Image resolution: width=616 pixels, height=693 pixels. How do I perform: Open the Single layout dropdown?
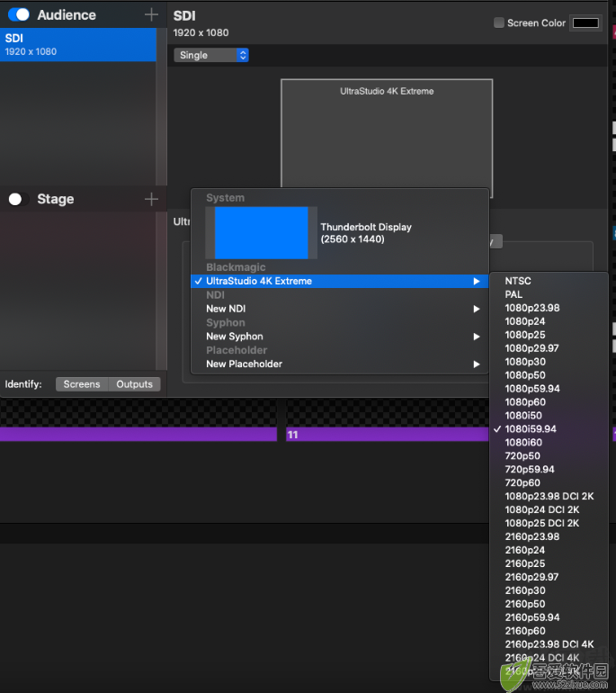(x=211, y=55)
